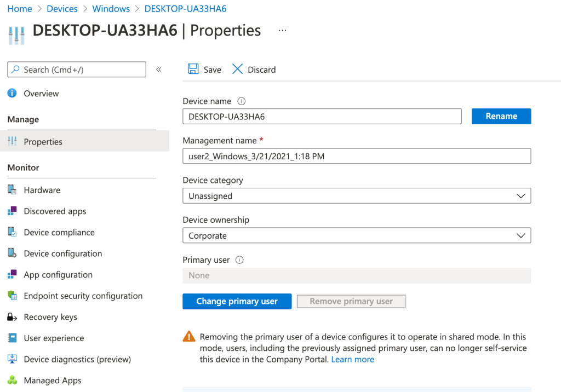Click the Recovery keys lock icon
561x392 pixels.
point(12,317)
